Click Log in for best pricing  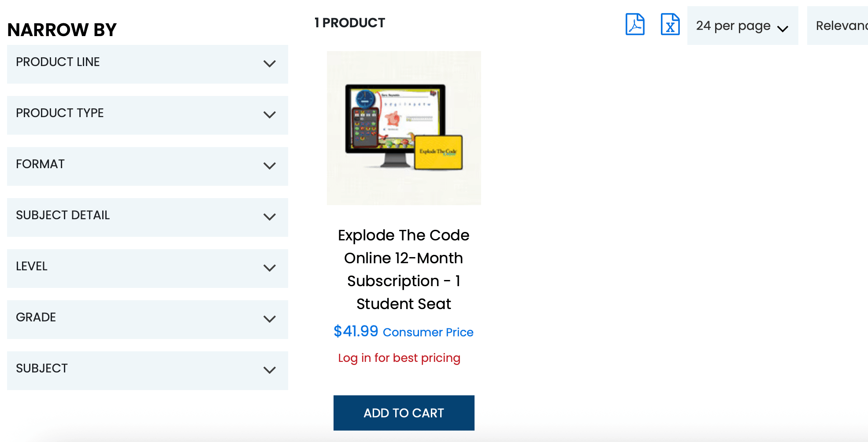(x=399, y=358)
